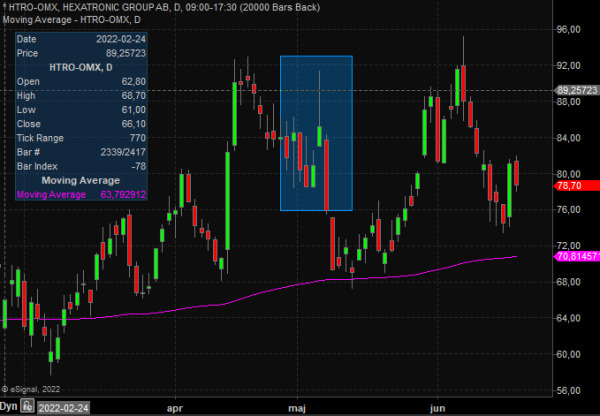Click the Low value 61,00

[134, 110]
